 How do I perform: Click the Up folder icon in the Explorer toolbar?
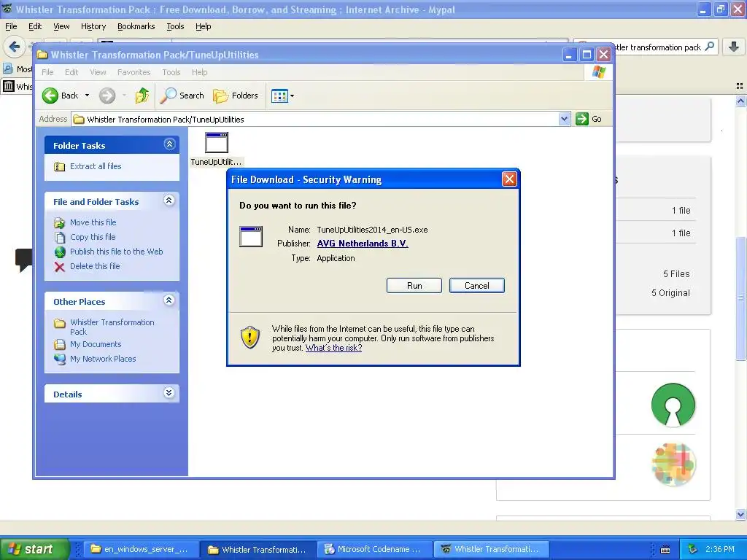point(142,96)
